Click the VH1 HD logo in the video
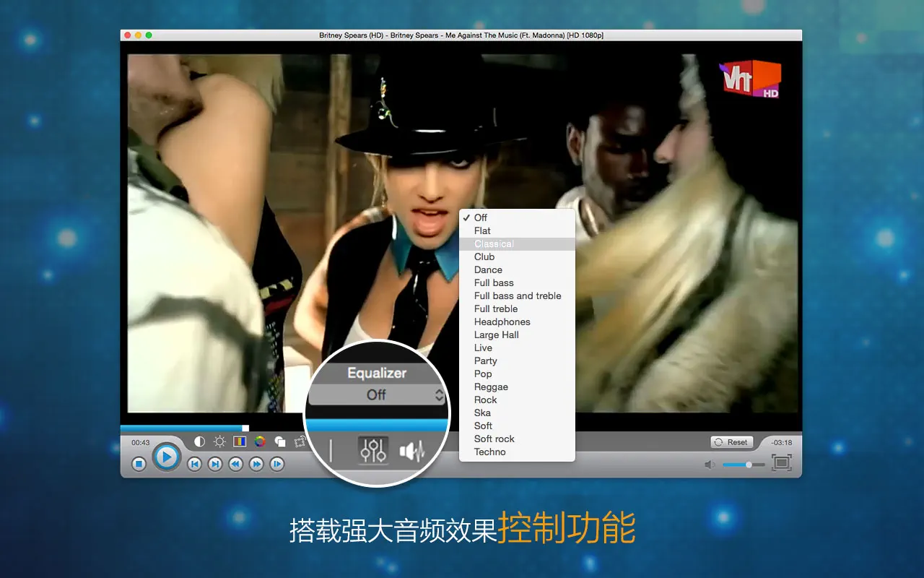The image size is (924, 578). (x=751, y=78)
